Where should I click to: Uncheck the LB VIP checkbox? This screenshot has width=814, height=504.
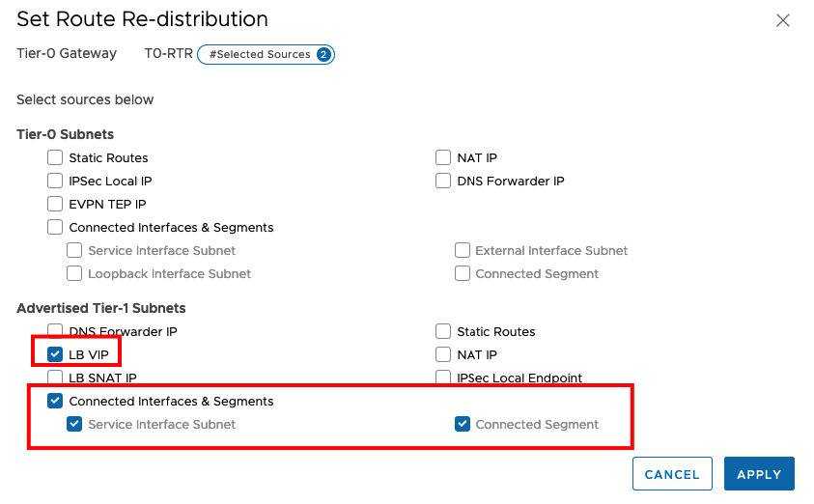[55, 354]
